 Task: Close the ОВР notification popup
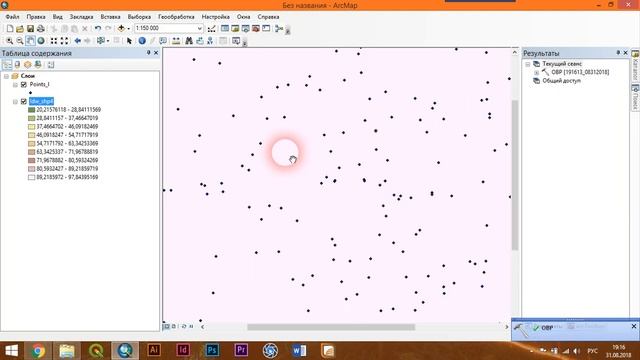633,327
